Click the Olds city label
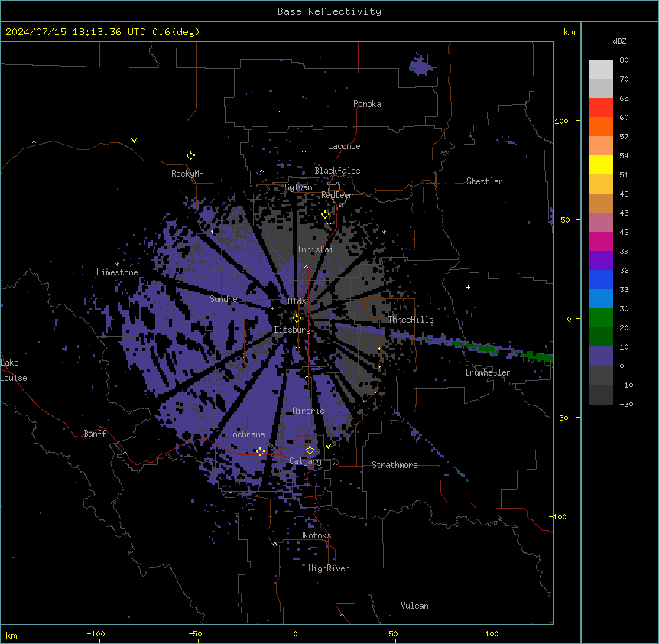659x644 pixels. pos(297,301)
